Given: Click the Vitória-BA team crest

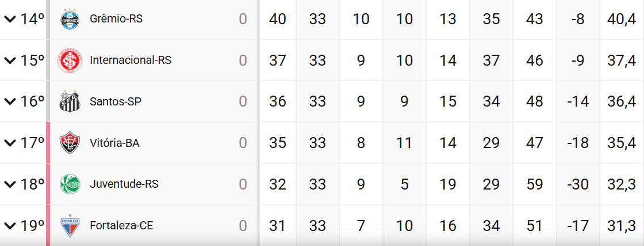Looking at the screenshot, I should [71, 143].
